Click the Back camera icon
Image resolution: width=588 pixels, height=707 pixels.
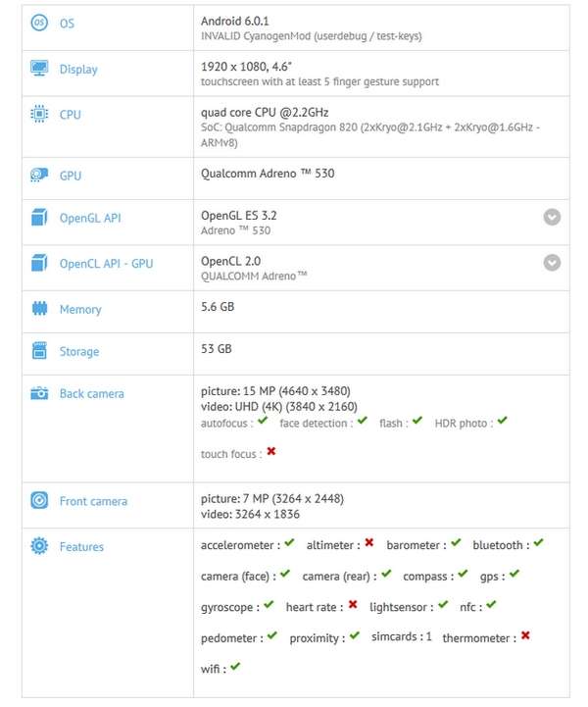39,393
